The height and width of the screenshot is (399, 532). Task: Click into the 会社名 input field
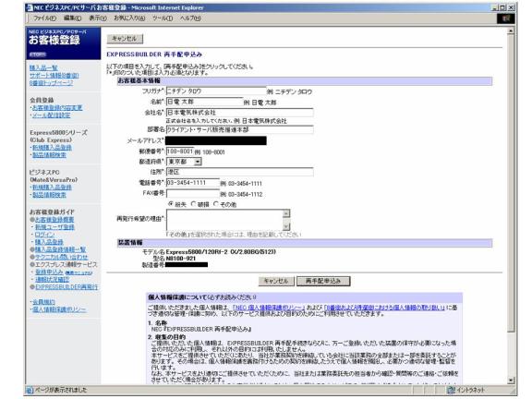pyautogui.click(x=239, y=113)
